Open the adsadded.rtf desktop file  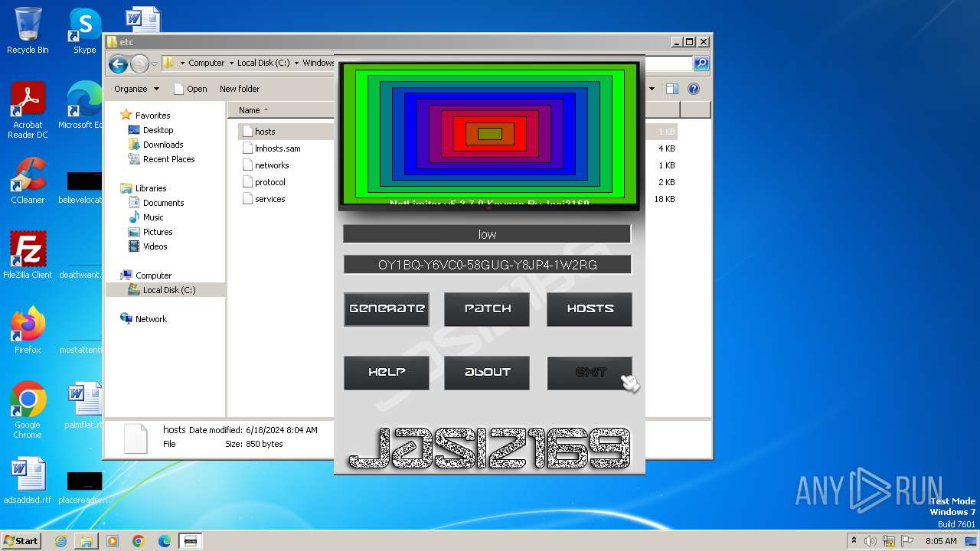click(28, 481)
